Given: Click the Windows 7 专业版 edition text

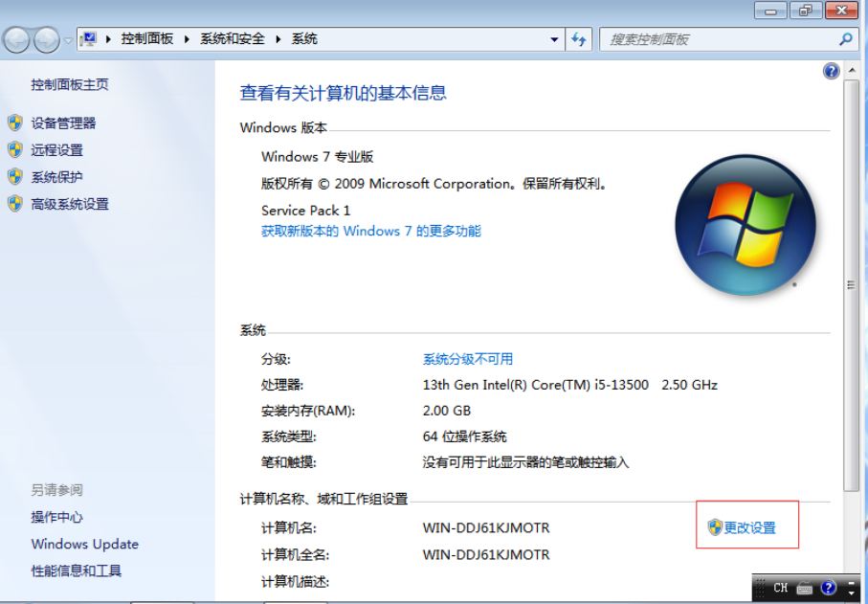Looking at the screenshot, I should [318, 157].
